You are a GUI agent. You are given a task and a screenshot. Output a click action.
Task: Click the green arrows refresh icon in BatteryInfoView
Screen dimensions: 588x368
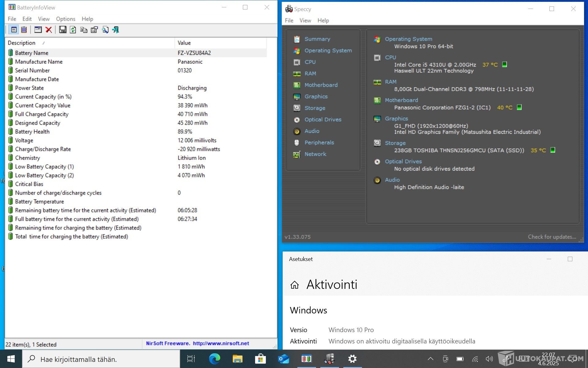73,30
